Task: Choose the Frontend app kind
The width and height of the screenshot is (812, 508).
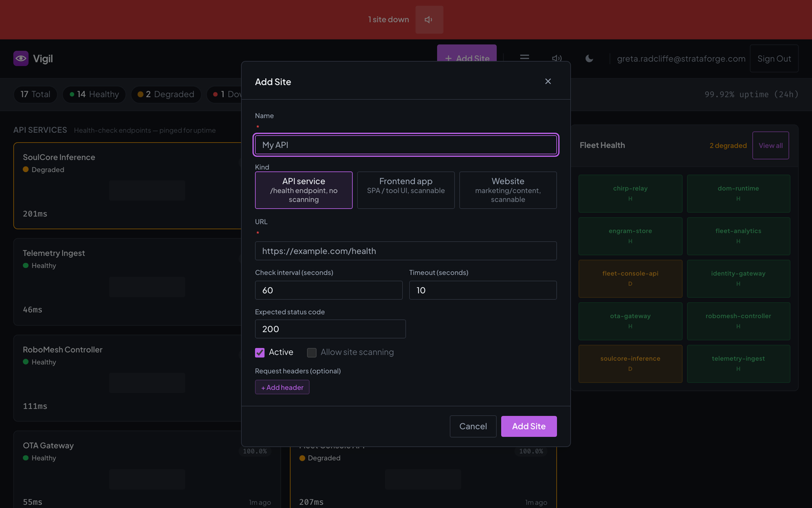Action: tap(406, 190)
